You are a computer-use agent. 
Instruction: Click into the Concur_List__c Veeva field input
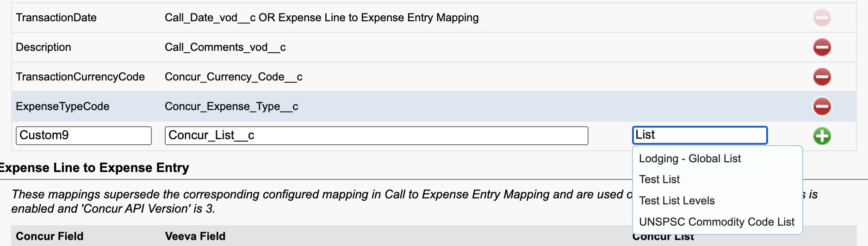click(x=376, y=135)
